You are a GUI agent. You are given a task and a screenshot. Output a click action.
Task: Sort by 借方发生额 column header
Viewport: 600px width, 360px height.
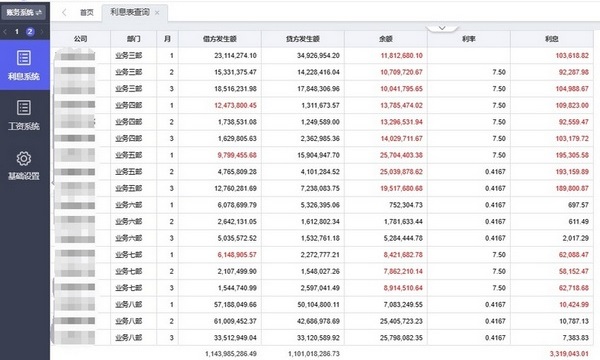[220, 39]
